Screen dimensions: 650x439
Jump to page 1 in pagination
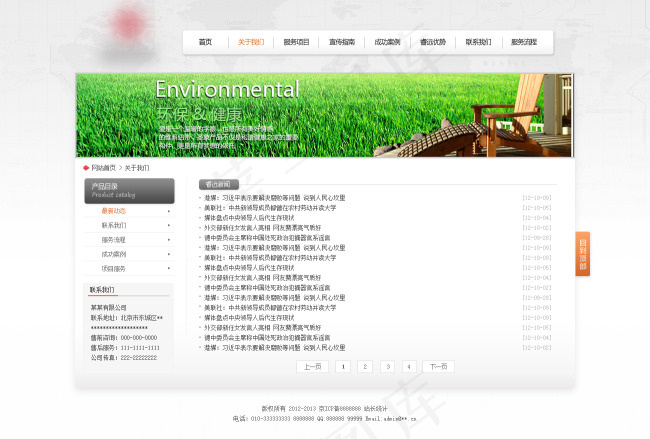pyautogui.click(x=343, y=366)
